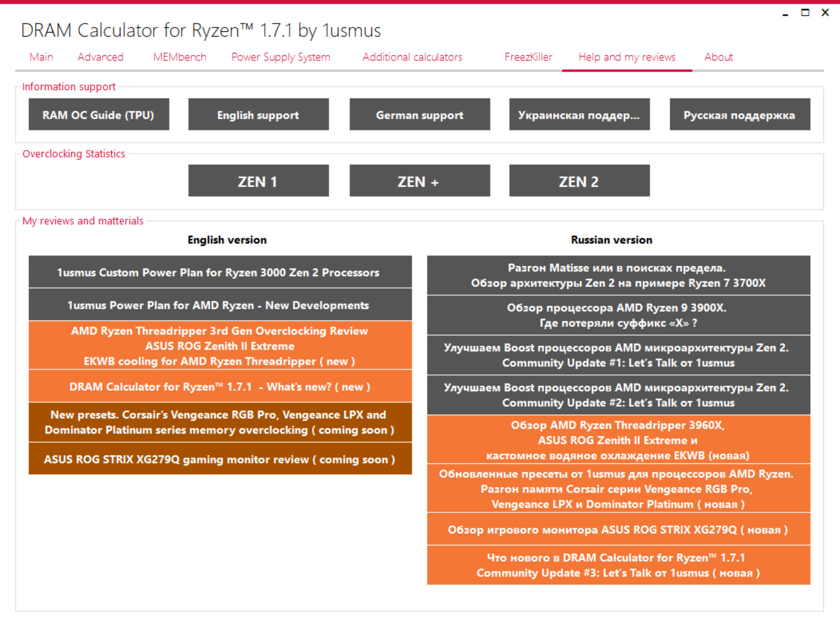
Task: Open Разгон Matisse Ryzen 7 3700X review
Action: 619,275
